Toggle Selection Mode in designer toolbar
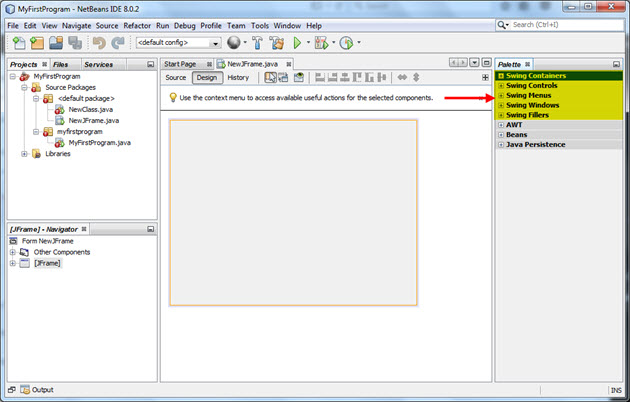Screen dimensions: 630x402 tap(270, 77)
